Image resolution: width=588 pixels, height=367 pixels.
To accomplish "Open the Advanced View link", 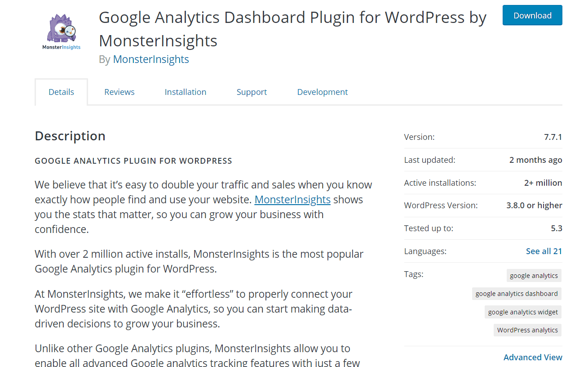I will pyautogui.click(x=533, y=357).
